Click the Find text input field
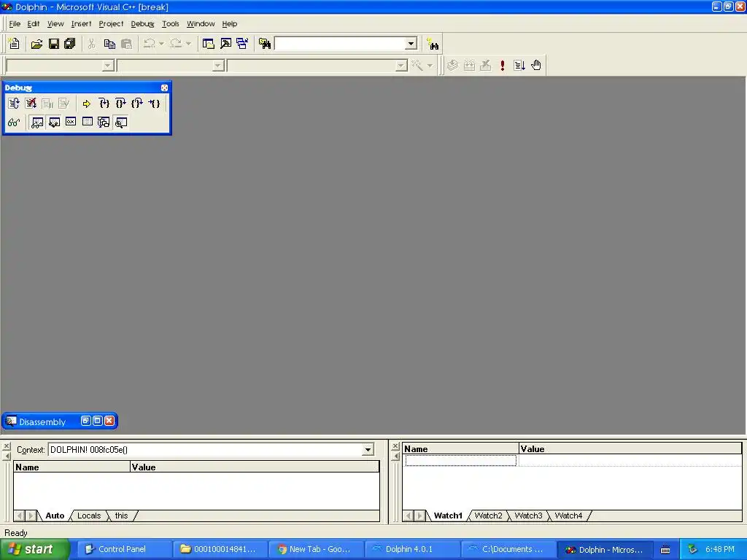 (341, 44)
